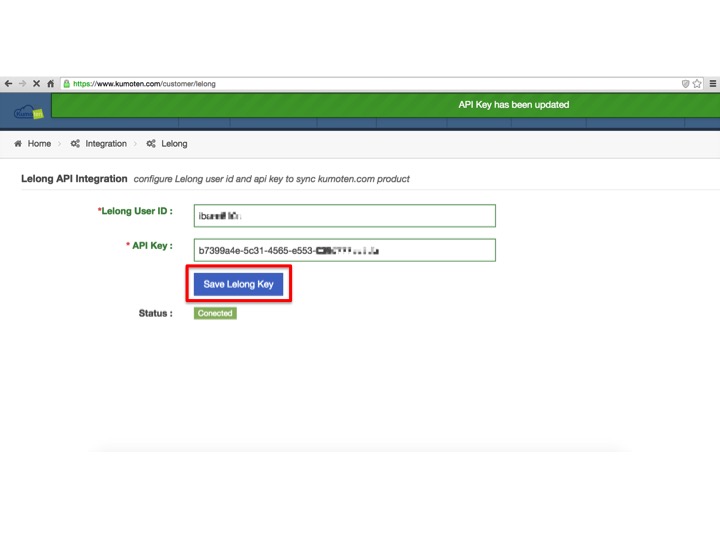The image size is (720, 540).
Task: Focus the API Key input field
Action: point(345,250)
